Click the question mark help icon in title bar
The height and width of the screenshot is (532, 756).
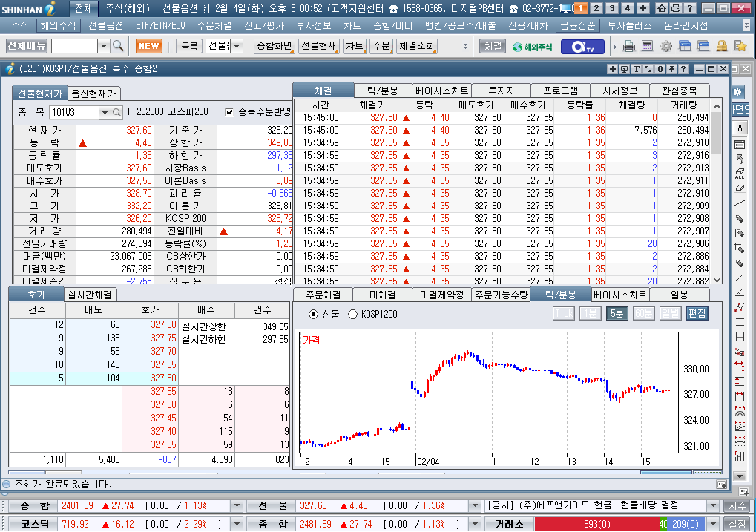(690, 8)
